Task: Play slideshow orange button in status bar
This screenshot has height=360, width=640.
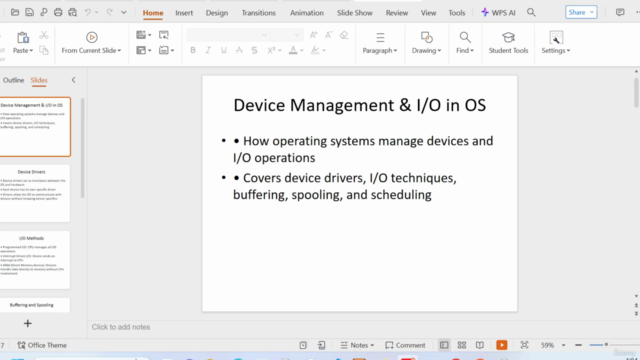Action: point(502,345)
